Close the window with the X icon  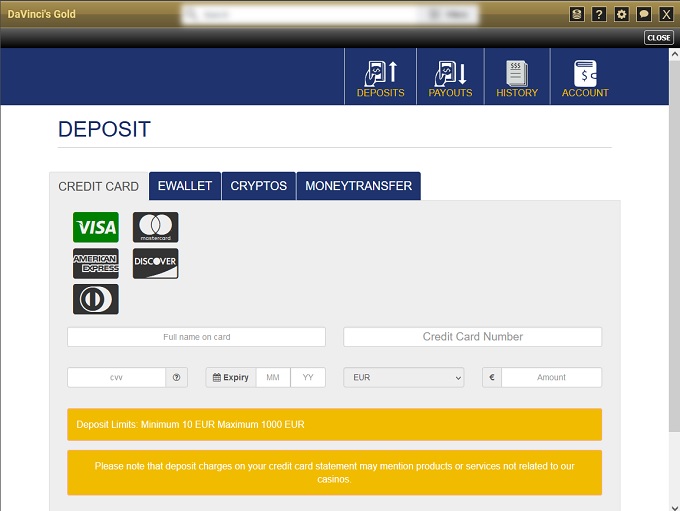666,14
